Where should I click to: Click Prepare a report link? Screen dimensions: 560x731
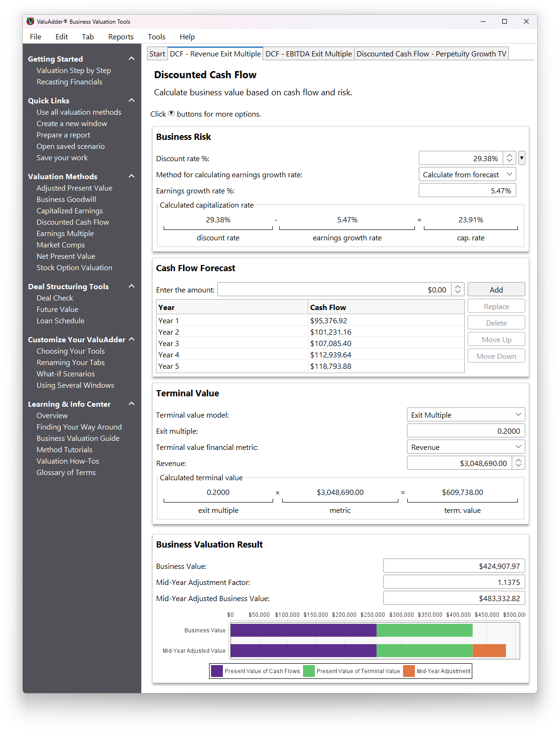(x=63, y=135)
